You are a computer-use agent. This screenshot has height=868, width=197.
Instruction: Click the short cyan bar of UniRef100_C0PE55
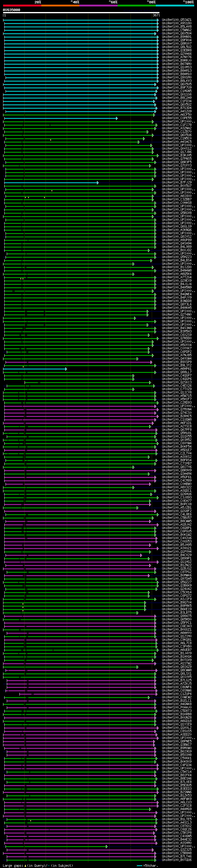(61, 118)
